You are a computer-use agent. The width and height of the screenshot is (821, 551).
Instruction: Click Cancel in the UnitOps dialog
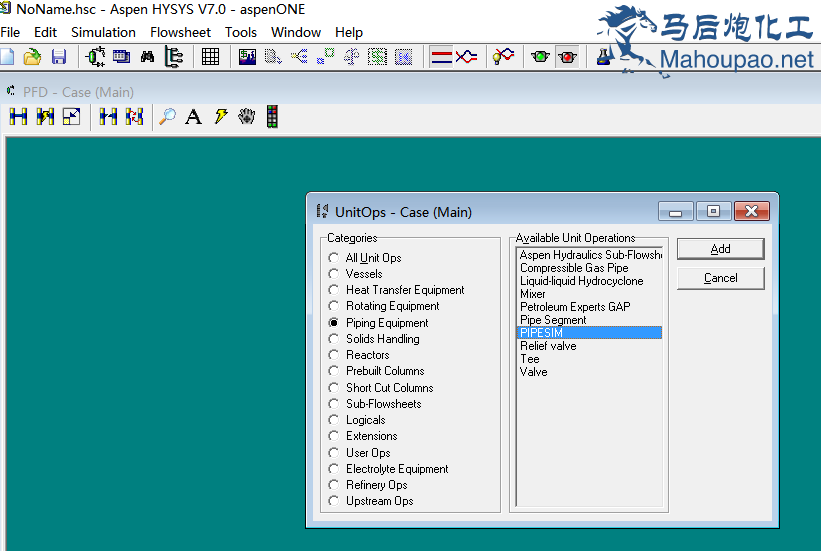pyautogui.click(x=720, y=278)
